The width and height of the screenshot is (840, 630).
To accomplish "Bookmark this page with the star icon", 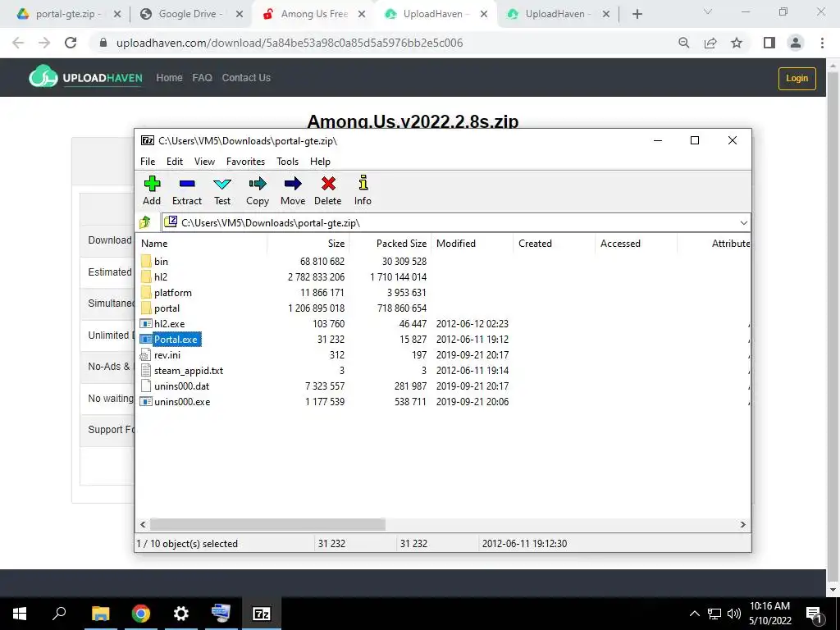I will 737,43.
